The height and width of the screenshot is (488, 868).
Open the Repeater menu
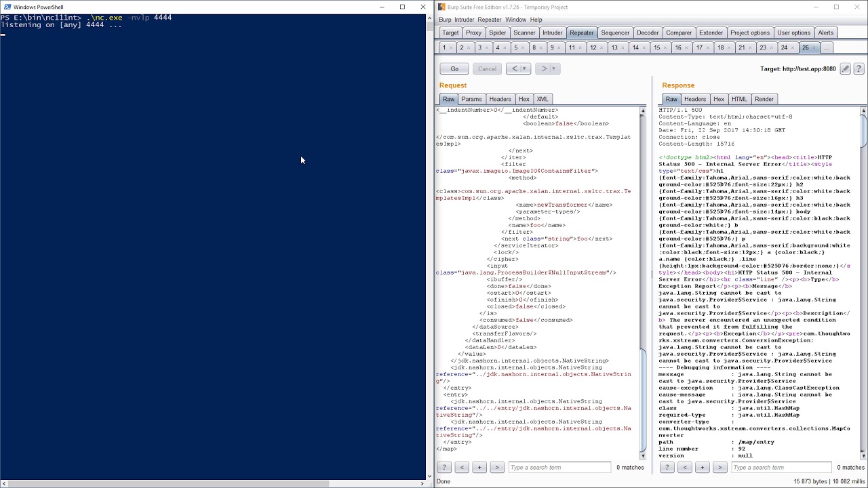tap(489, 20)
